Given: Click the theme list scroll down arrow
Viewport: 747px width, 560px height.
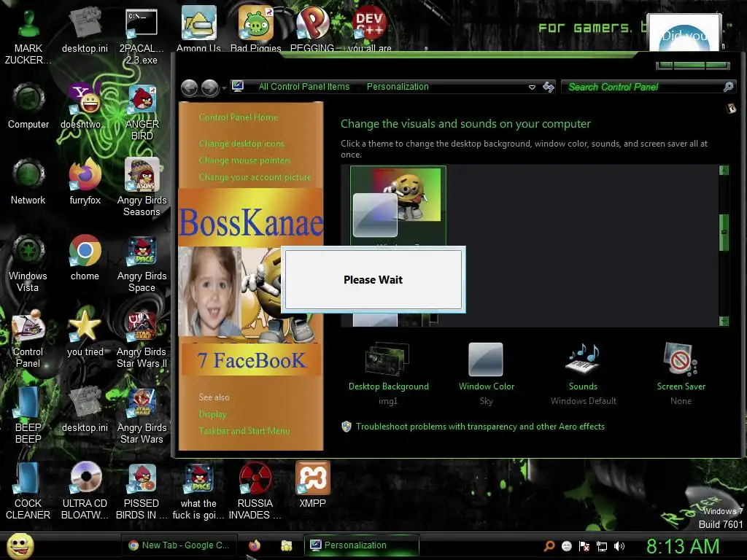Looking at the screenshot, I should pyautogui.click(x=724, y=321).
